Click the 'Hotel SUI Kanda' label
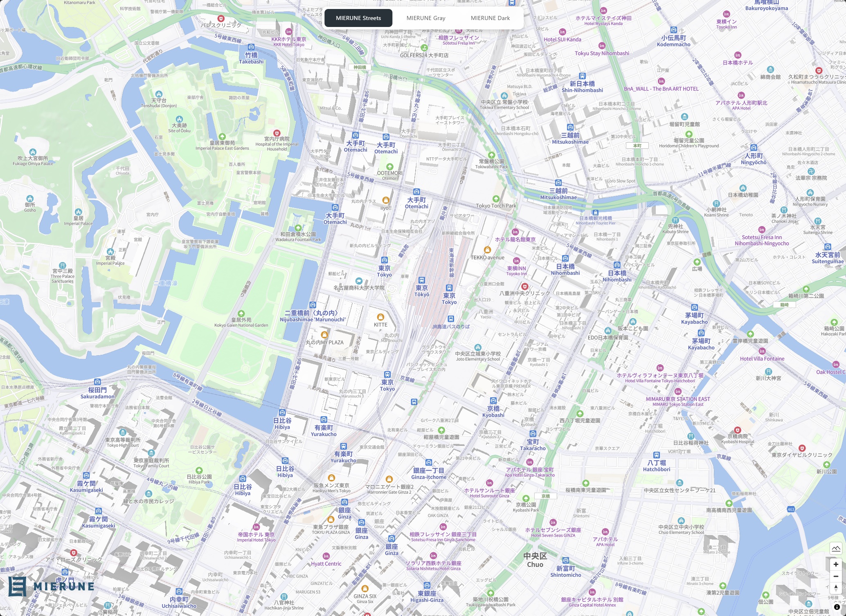Image resolution: width=846 pixels, height=616 pixels. 562,40
